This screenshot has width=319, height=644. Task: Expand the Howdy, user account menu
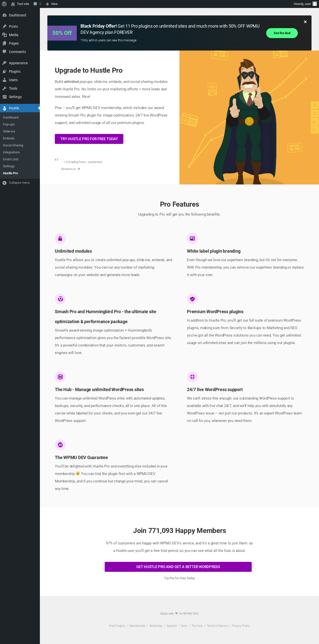point(302,4)
